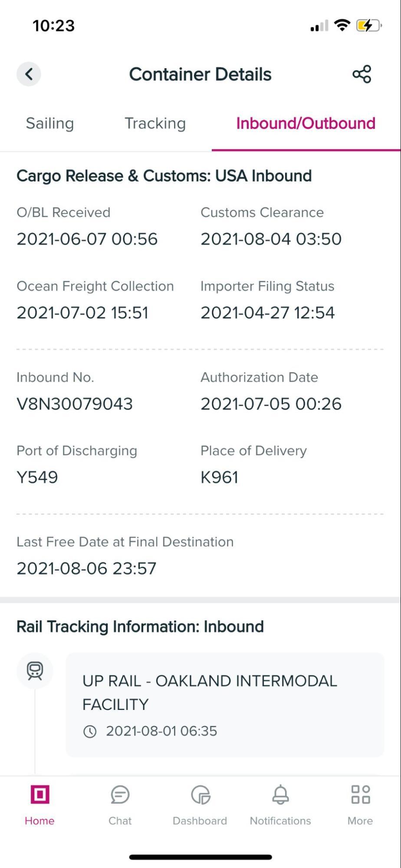401x868 pixels.
Task: Tap the Rail Tracking Information: Inbound heading
Action: (140, 627)
